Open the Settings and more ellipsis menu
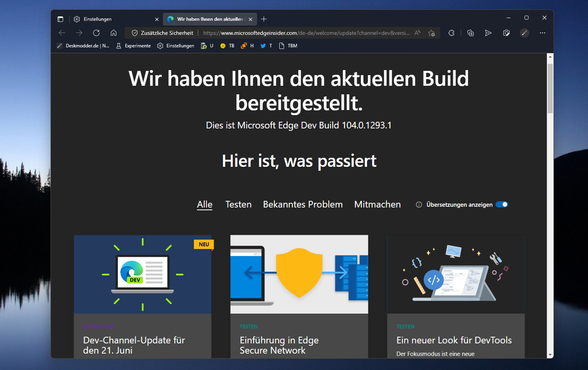Screen dimensions: 588x370 pos(543,33)
